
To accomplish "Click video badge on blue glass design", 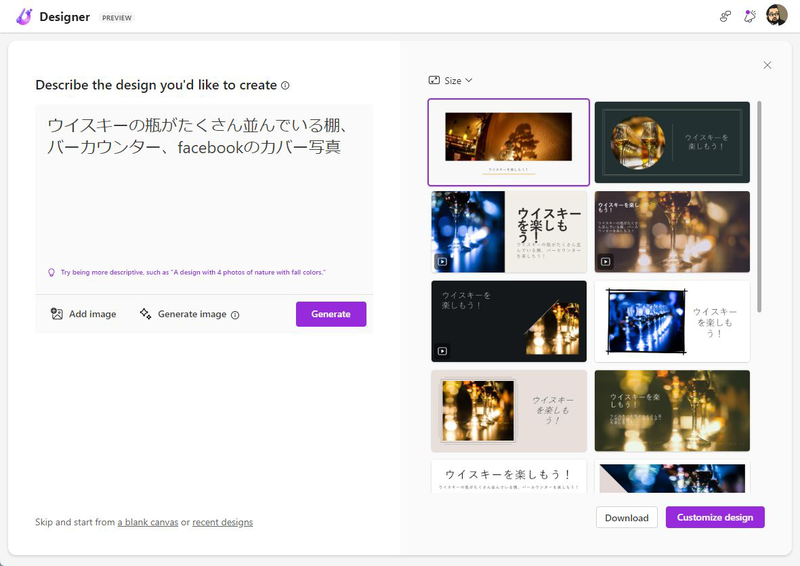I will point(442,261).
